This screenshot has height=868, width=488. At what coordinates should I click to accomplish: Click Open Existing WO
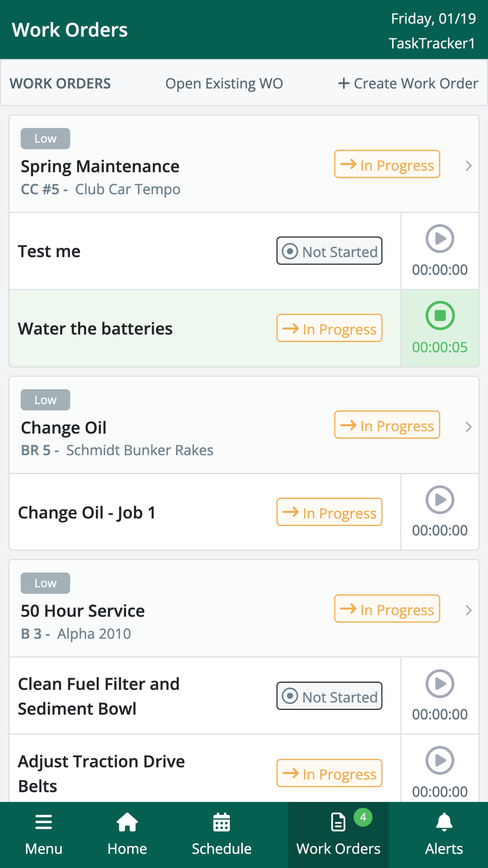224,83
